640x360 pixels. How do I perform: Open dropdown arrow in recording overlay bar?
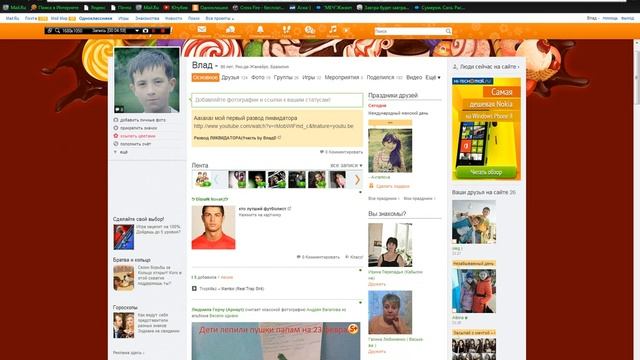pyautogui.click(x=137, y=31)
